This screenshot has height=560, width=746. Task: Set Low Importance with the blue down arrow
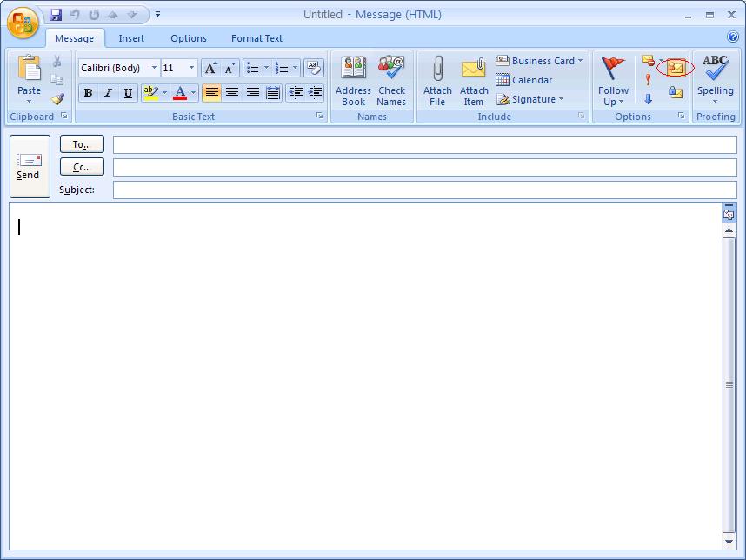click(648, 98)
